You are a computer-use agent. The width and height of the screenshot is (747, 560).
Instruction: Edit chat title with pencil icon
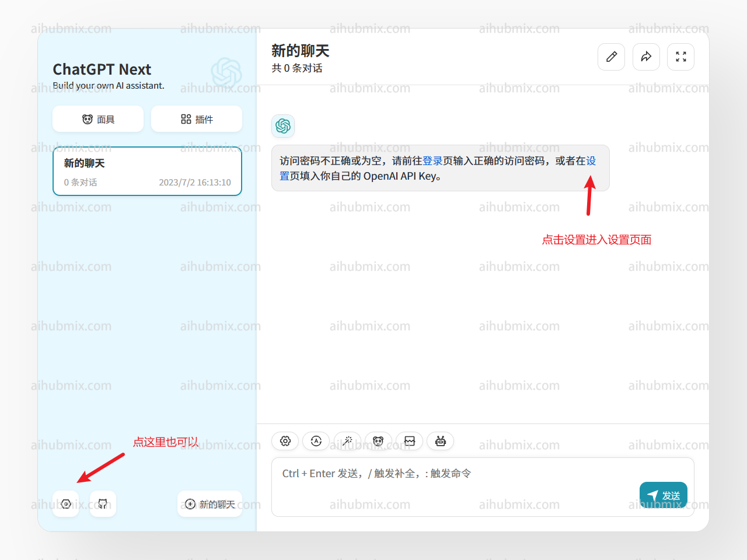[x=612, y=57]
